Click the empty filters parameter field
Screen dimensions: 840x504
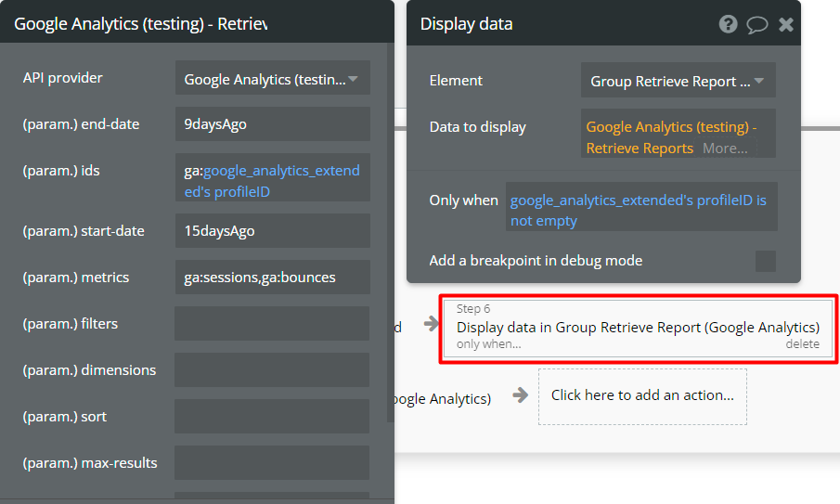[272, 324]
